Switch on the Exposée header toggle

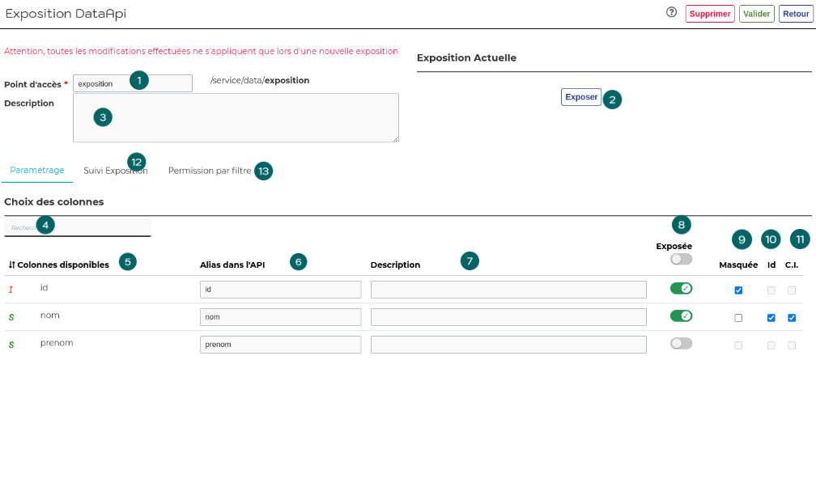(681, 259)
